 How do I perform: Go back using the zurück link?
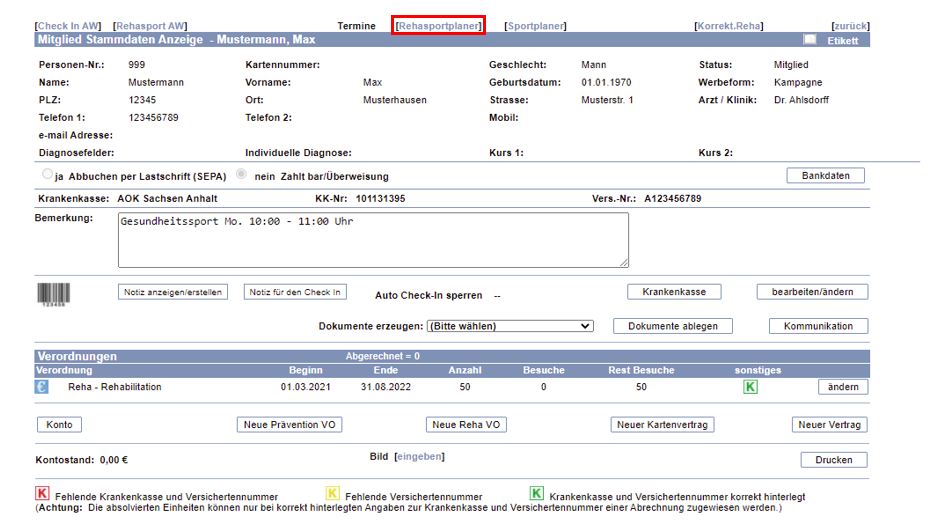(x=850, y=26)
